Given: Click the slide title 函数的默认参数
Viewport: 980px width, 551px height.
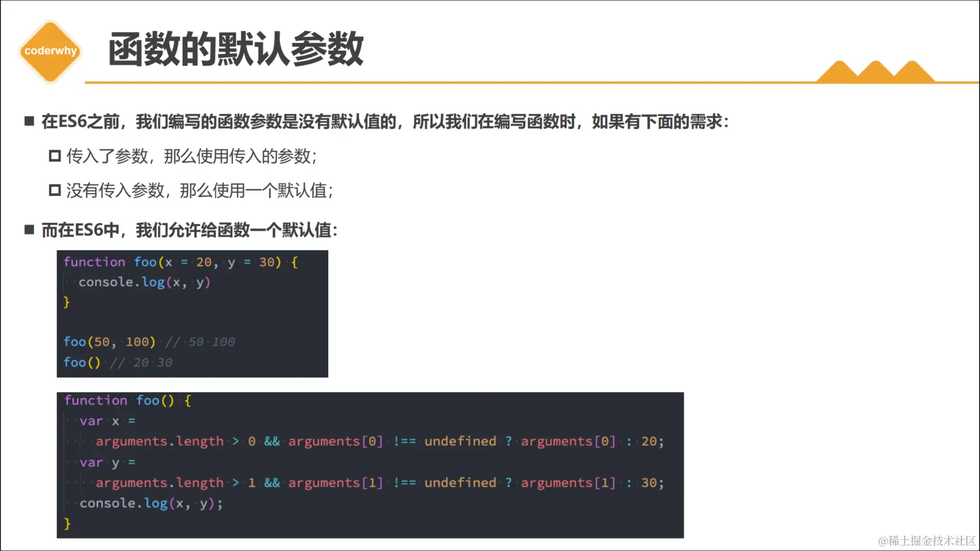Looking at the screenshot, I should click(236, 49).
